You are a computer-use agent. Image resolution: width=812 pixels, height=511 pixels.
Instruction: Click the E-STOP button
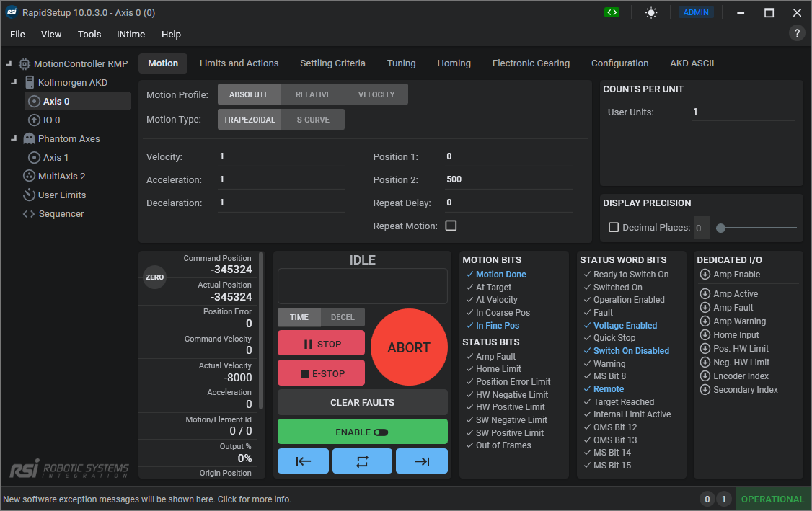click(x=322, y=373)
